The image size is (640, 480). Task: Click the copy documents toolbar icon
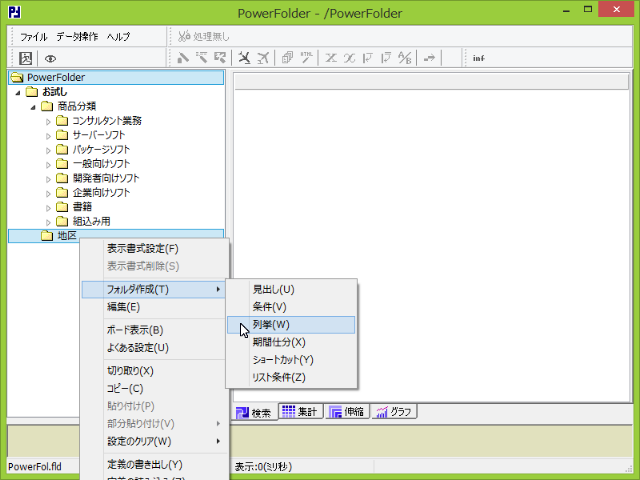click(287, 58)
